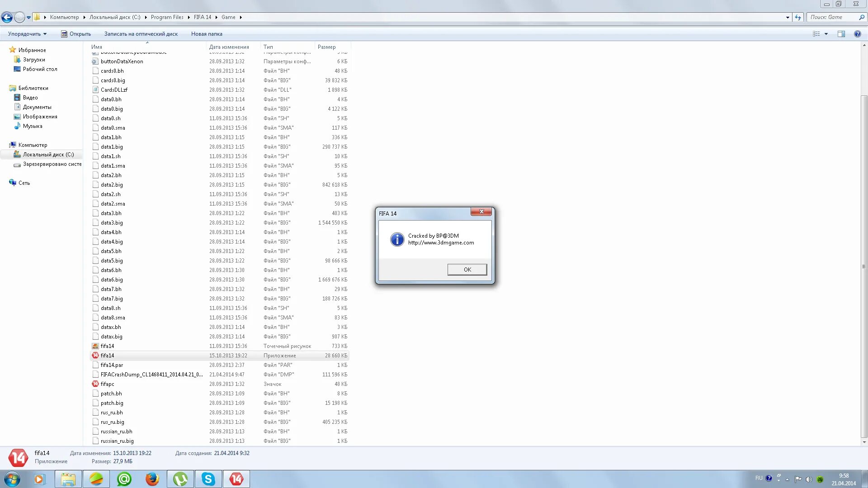
Task: Select the fifapc icon file
Action: click(107, 384)
